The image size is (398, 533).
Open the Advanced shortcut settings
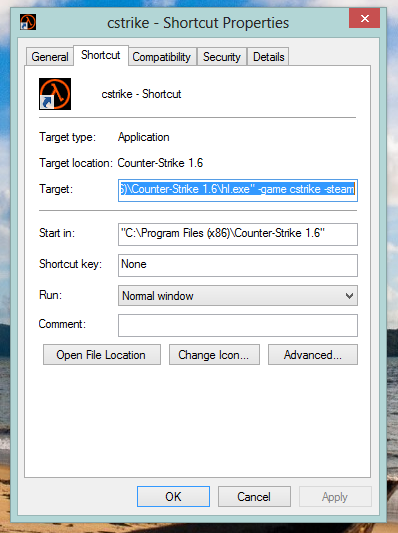[313, 355]
